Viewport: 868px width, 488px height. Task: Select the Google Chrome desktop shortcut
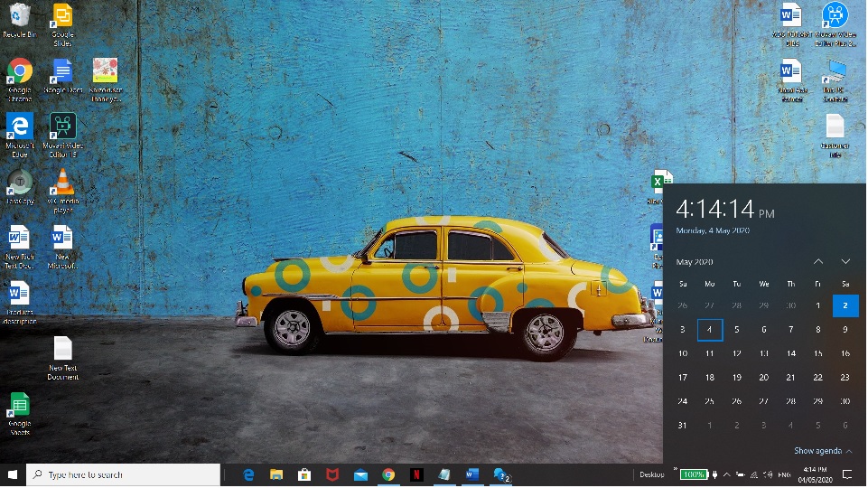click(19, 80)
